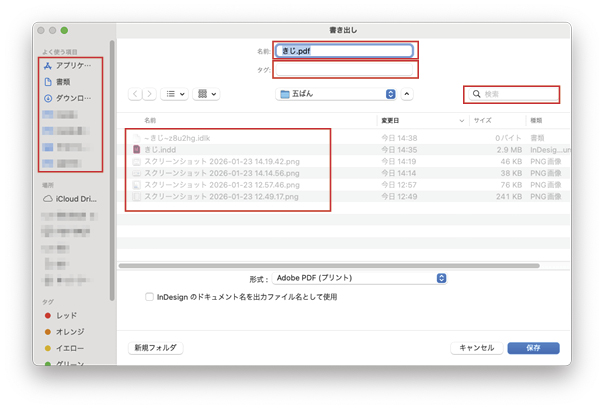The height and width of the screenshot is (409, 604).
Task: Click the タグ tags field
Action: pos(345,69)
